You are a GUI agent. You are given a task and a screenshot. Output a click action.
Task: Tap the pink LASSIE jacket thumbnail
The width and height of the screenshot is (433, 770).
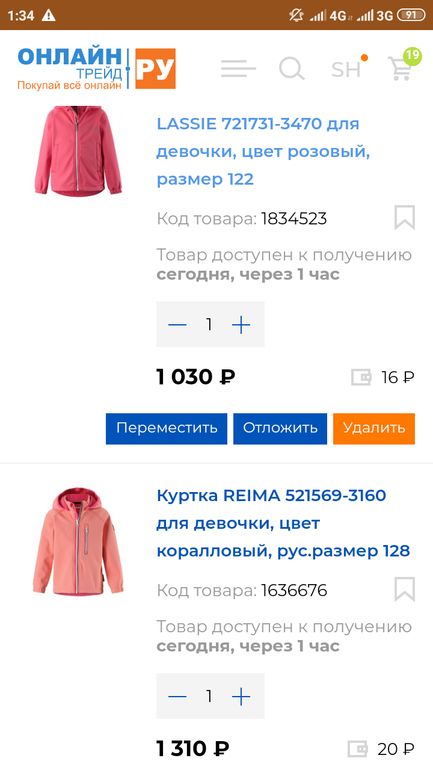[79, 150]
